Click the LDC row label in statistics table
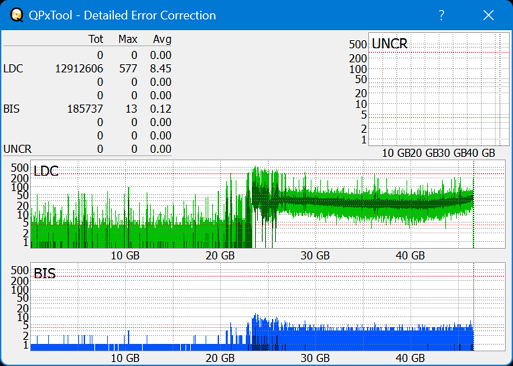Screen dimensions: 513x366 (x=13, y=69)
